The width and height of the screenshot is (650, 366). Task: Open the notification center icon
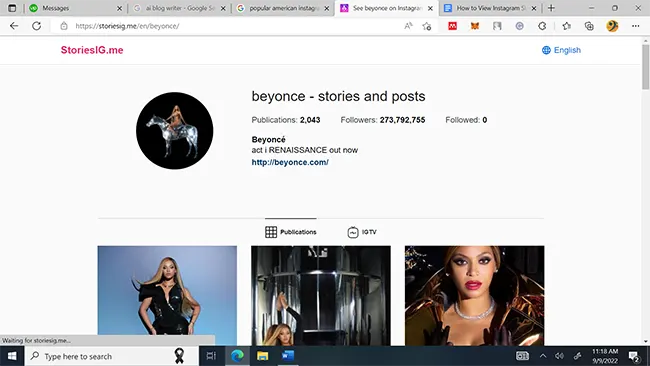[x=634, y=356]
